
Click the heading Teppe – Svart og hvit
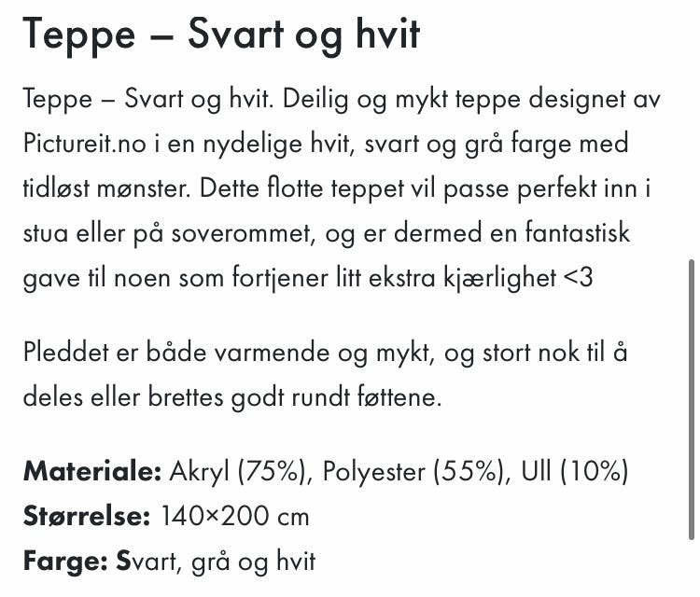coord(221,35)
